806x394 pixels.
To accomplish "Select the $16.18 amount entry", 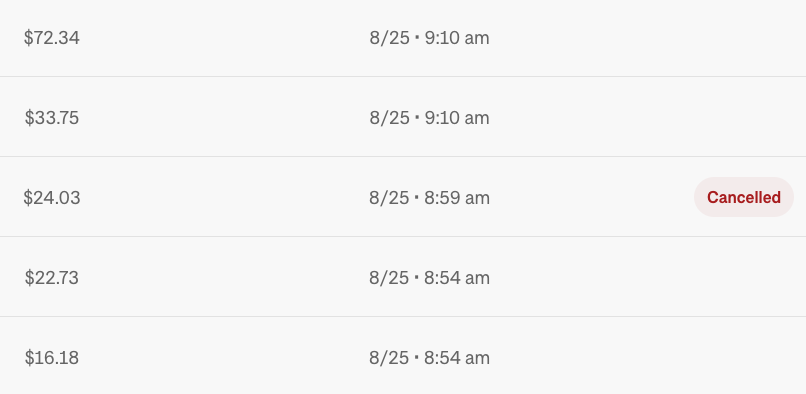I will [x=52, y=357].
